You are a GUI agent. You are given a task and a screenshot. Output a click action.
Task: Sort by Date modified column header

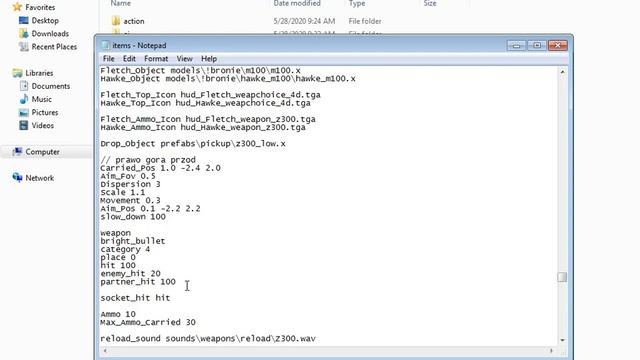click(297, 3)
